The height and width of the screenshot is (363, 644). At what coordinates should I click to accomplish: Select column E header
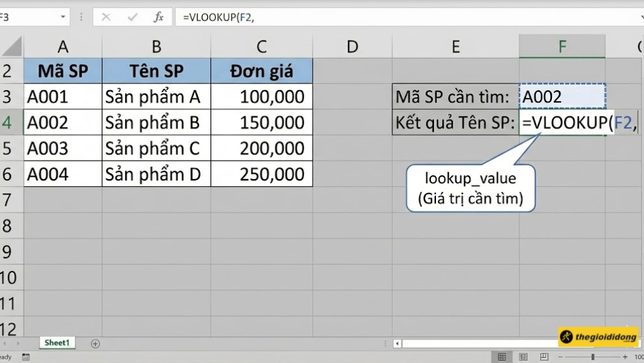coord(455,46)
